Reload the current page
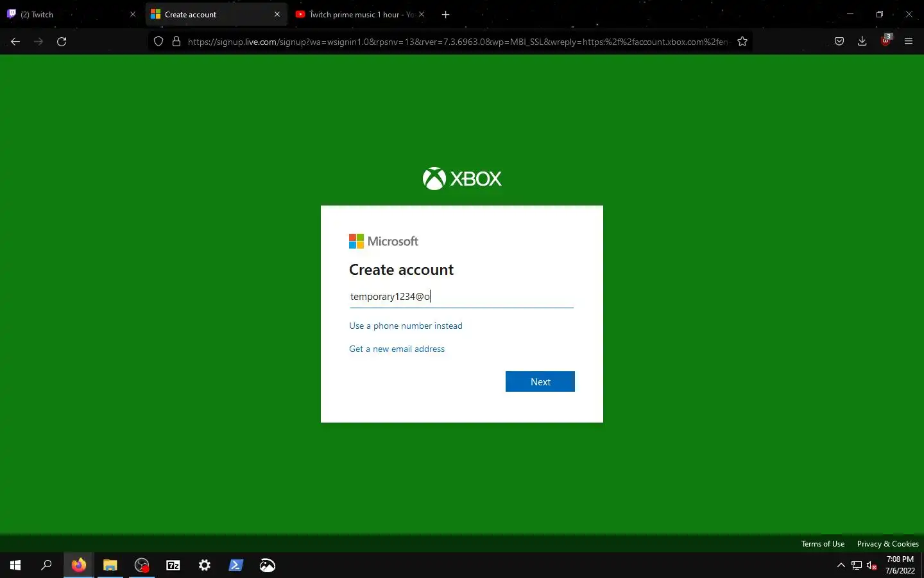924x578 pixels. tap(62, 41)
